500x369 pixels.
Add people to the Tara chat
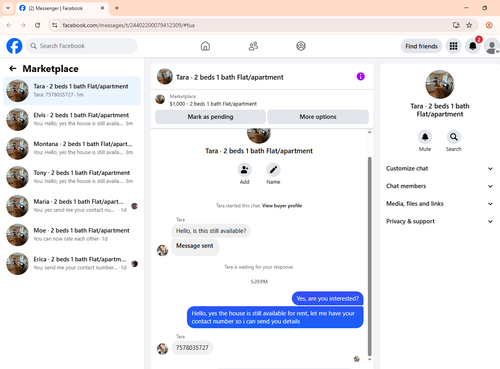point(244,170)
